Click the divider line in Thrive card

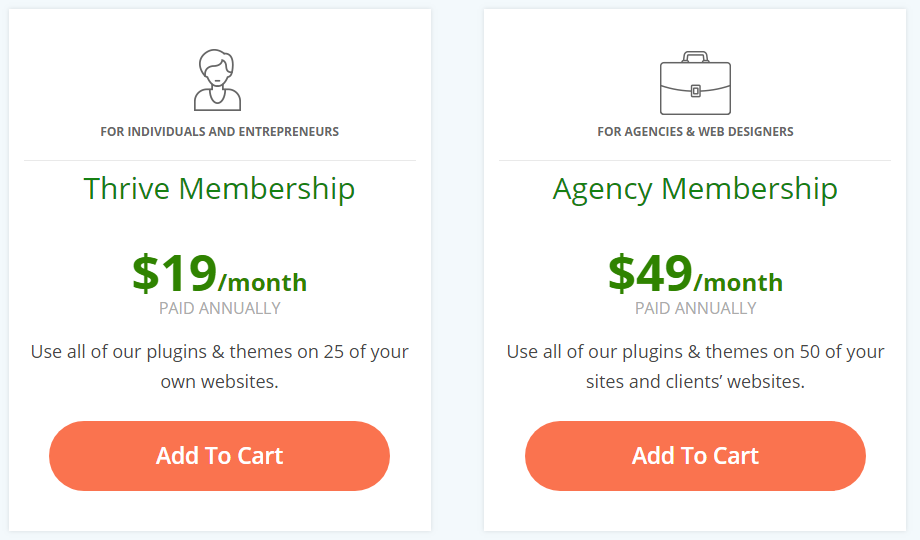220,160
